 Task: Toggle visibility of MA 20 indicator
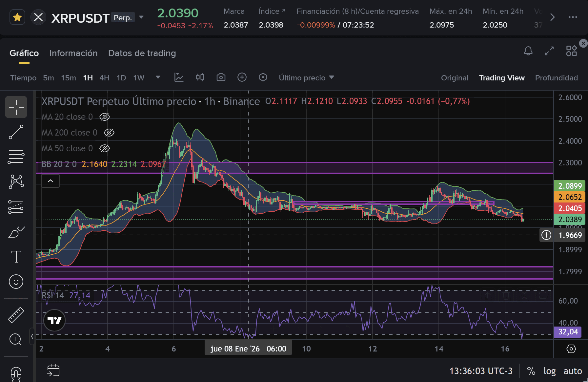click(x=105, y=117)
